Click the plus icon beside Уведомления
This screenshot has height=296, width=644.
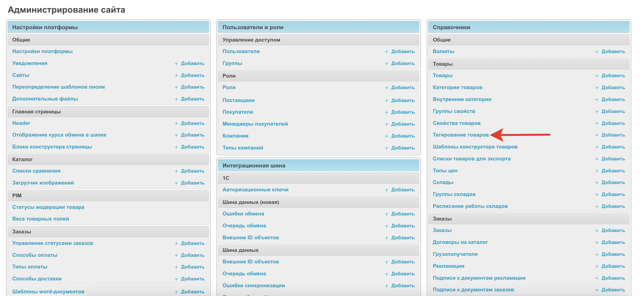click(176, 64)
